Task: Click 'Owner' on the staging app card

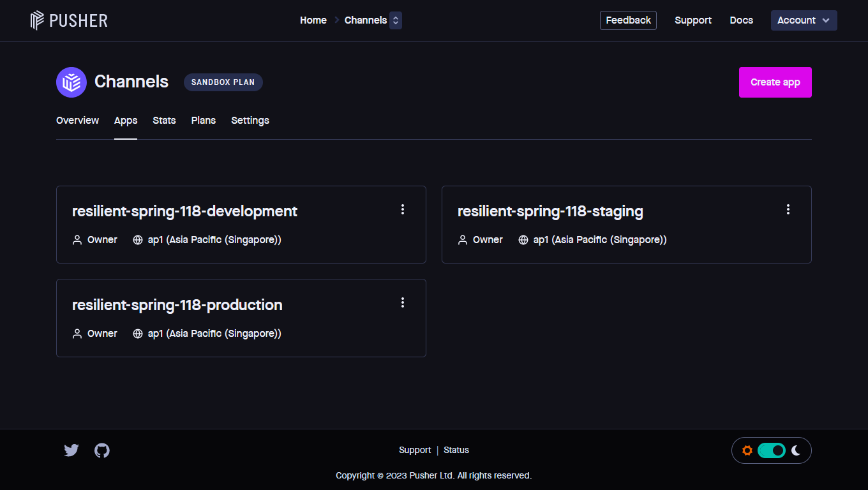Action: [488, 240]
